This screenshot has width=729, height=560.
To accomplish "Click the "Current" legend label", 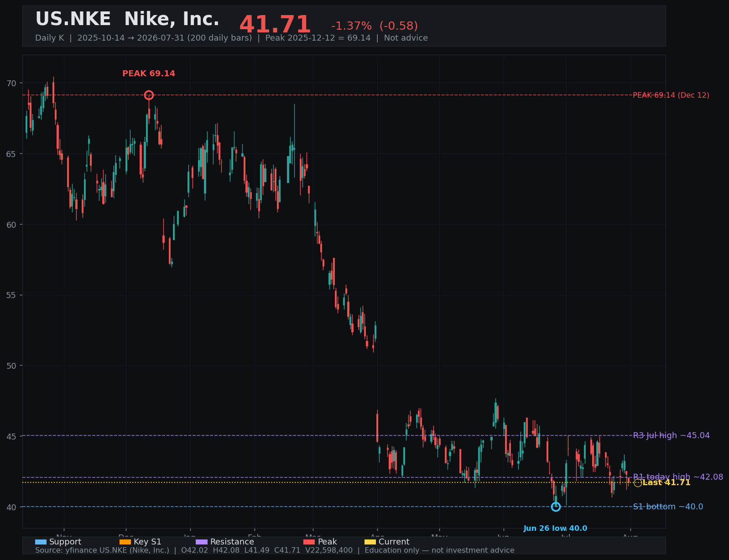I will coord(394,542).
